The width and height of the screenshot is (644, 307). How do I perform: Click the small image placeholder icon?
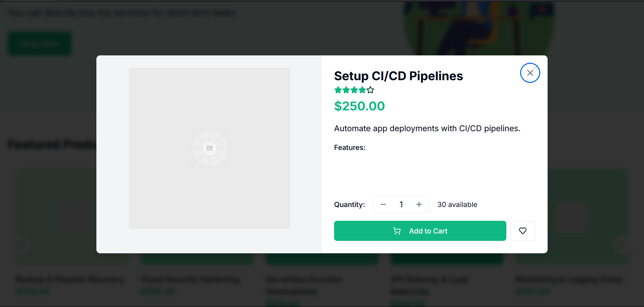(x=210, y=148)
